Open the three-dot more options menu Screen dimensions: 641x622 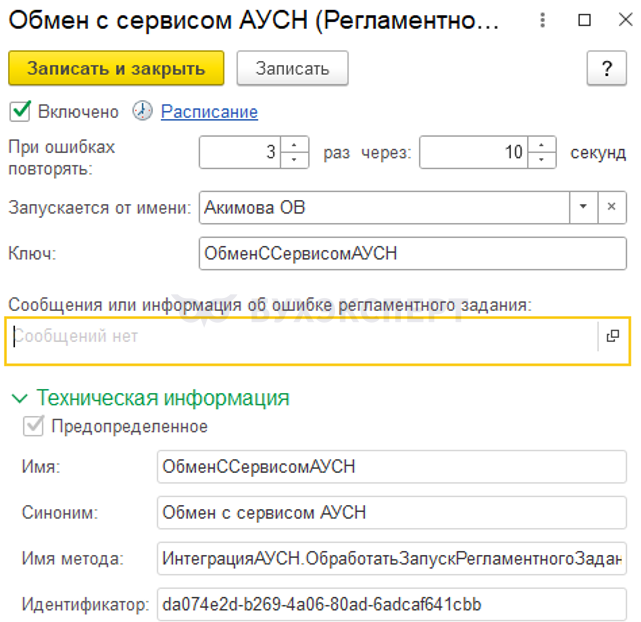pyautogui.click(x=542, y=20)
